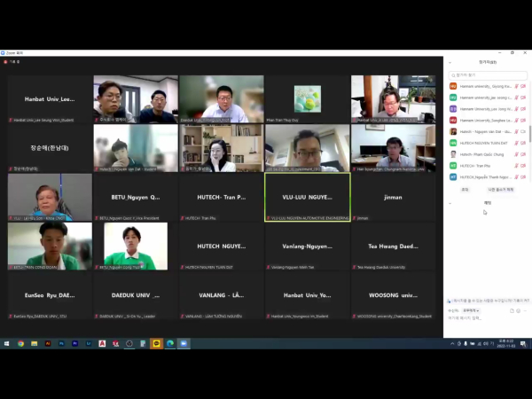Toggle video for Hutech- Pham Quoc Chung
The image size is (532, 399).
point(523,153)
